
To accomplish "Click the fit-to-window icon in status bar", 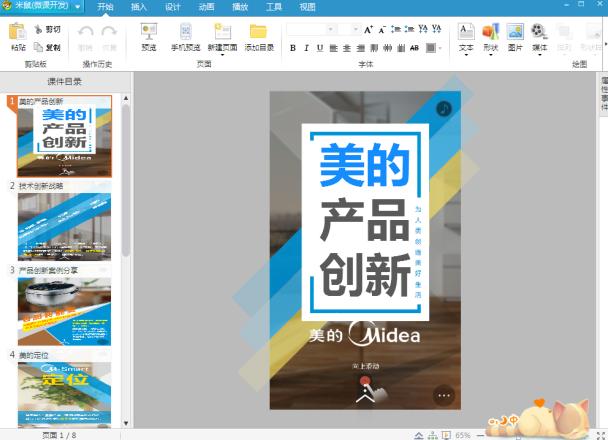I will [601, 436].
